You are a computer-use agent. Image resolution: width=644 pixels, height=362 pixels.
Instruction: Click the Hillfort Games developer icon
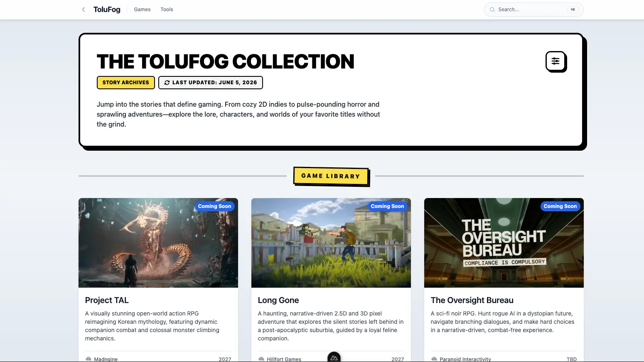(x=261, y=359)
